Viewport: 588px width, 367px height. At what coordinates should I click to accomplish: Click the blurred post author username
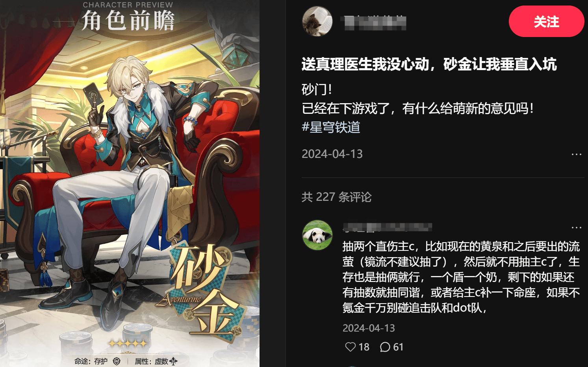pos(375,22)
